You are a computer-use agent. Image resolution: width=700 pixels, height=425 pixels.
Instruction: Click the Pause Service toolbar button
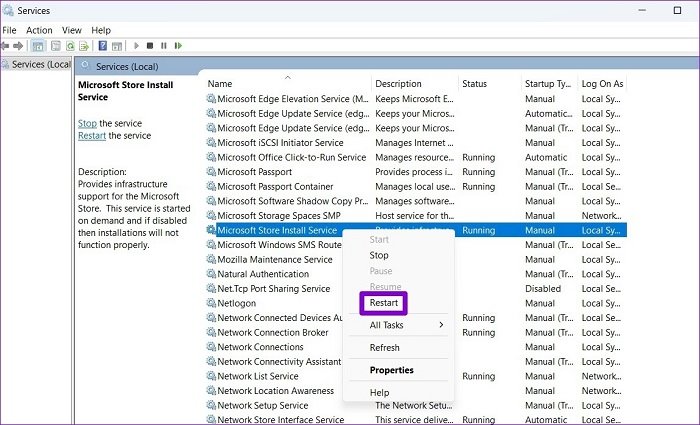(x=164, y=46)
